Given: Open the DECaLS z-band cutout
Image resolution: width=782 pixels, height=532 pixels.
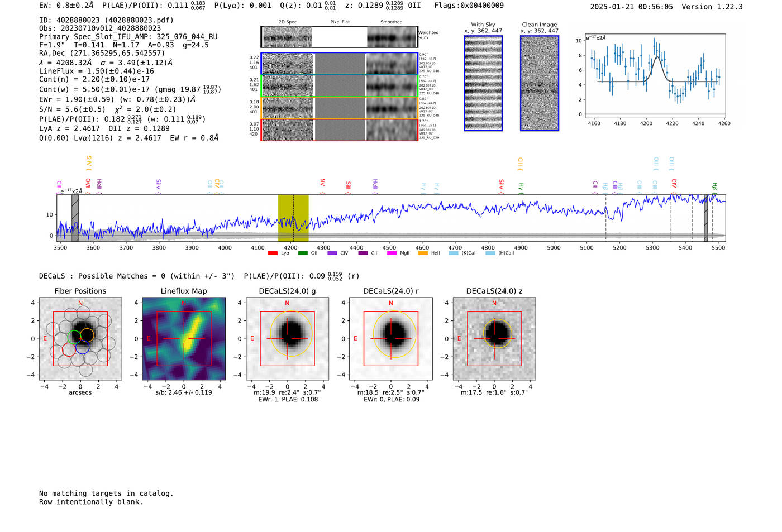Looking at the screenshot, I should [494, 338].
